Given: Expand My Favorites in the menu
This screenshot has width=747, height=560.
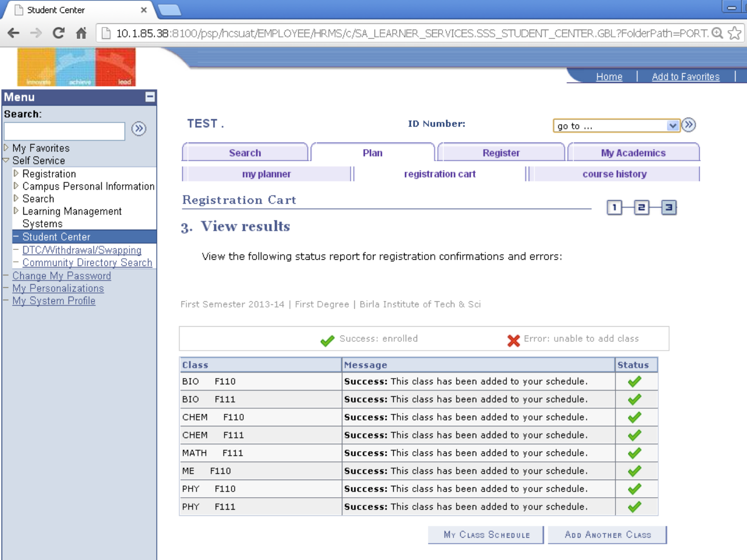Looking at the screenshot, I should coord(6,147).
